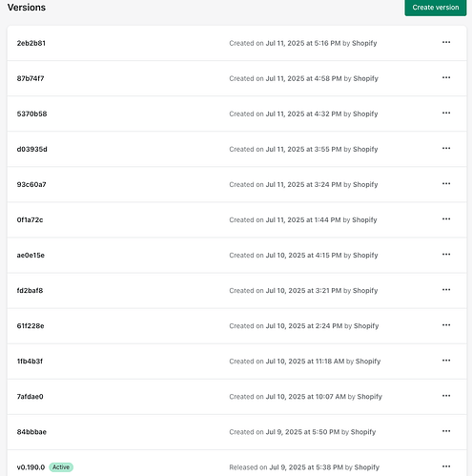Open options for version 84bbbae

pyautogui.click(x=446, y=431)
